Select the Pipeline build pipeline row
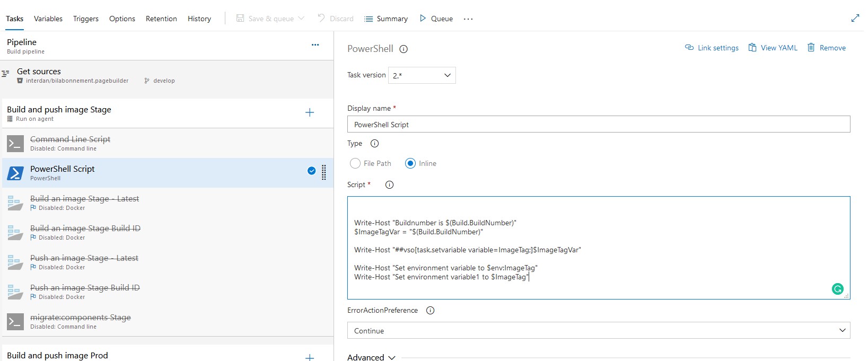Image resolution: width=868 pixels, height=361 pixels. (x=166, y=46)
